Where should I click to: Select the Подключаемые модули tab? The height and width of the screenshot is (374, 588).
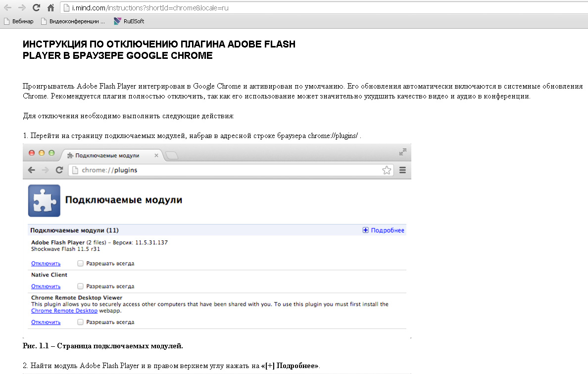click(111, 155)
